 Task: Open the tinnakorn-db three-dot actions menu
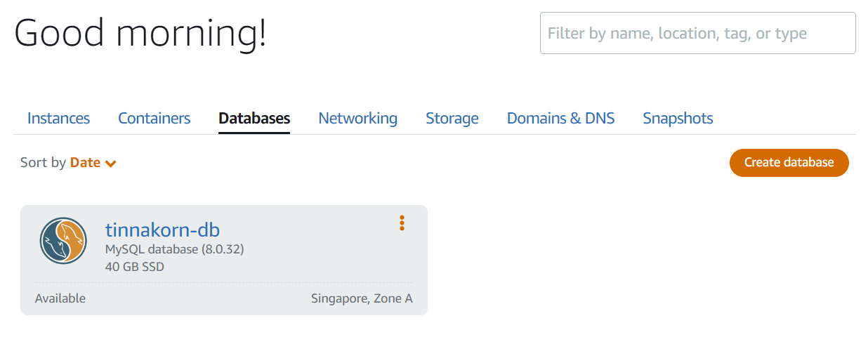click(402, 223)
